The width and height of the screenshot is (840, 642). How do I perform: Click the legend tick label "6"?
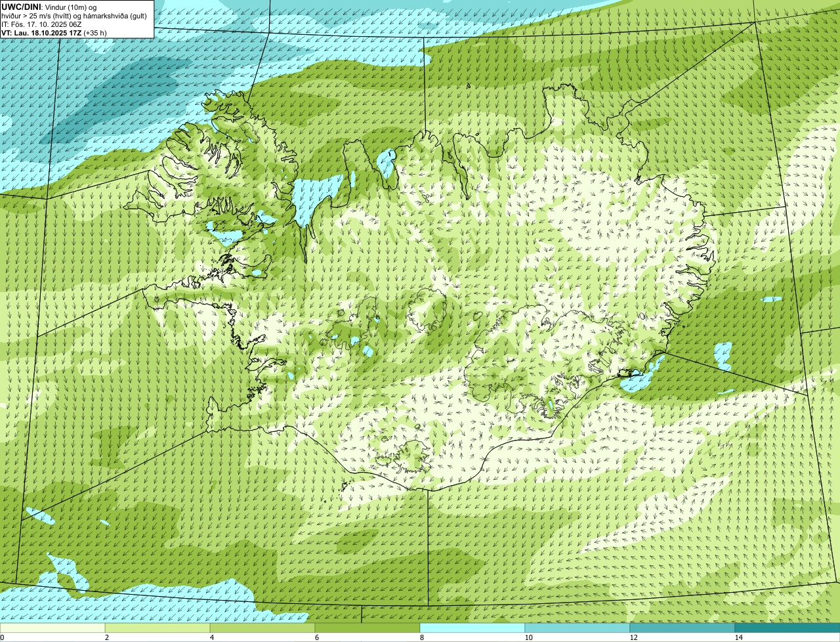316,637
